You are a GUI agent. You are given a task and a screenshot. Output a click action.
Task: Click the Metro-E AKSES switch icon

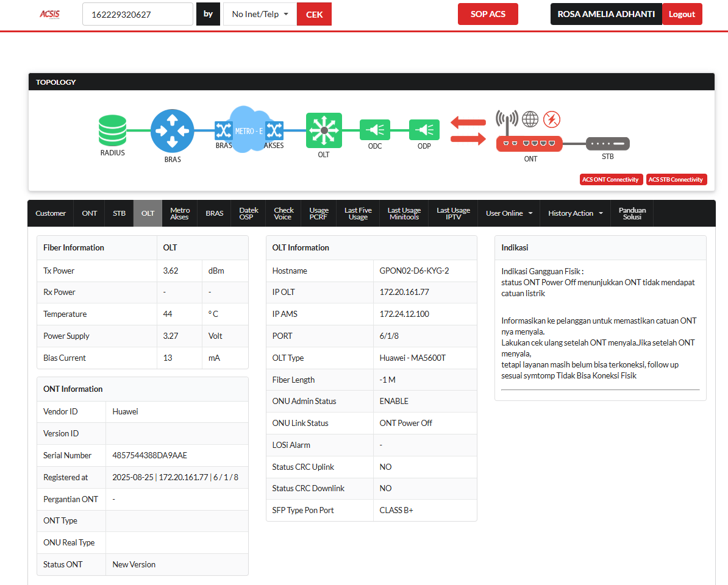click(274, 130)
